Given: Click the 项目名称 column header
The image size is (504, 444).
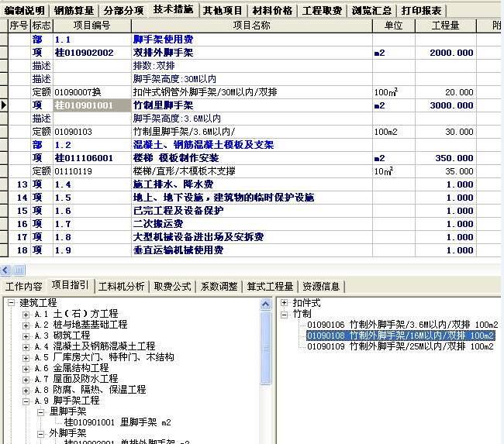Looking at the screenshot, I should point(252,26).
